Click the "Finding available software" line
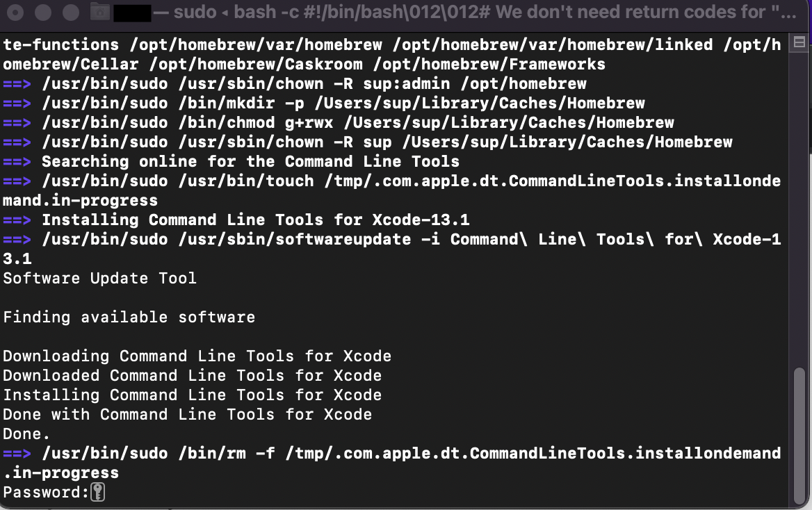The height and width of the screenshot is (510, 812). click(x=129, y=318)
